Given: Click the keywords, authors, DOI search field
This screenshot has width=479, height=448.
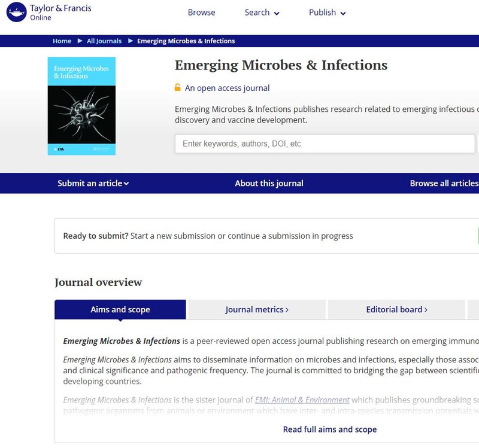Looking at the screenshot, I should pyautogui.click(x=323, y=144).
